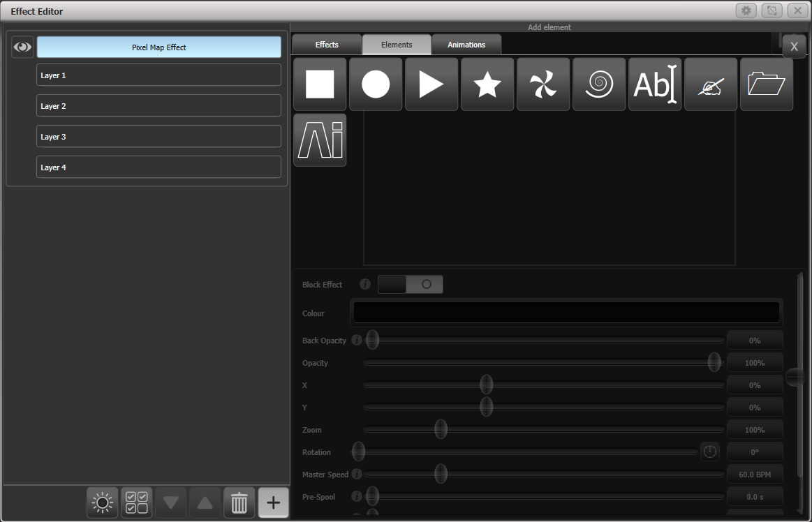Click the brightness icon in the bottom toolbar
This screenshot has width=812, height=522.
click(102, 502)
